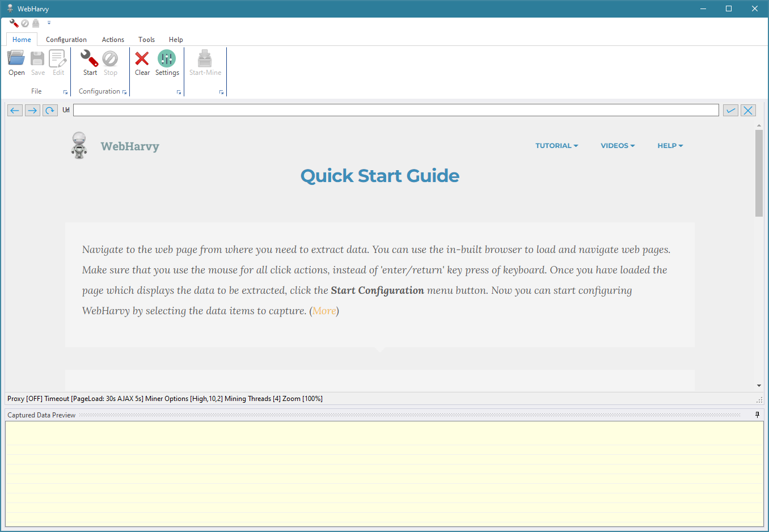
Task: Expand the HELP dropdown on page
Action: (x=670, y=146)
